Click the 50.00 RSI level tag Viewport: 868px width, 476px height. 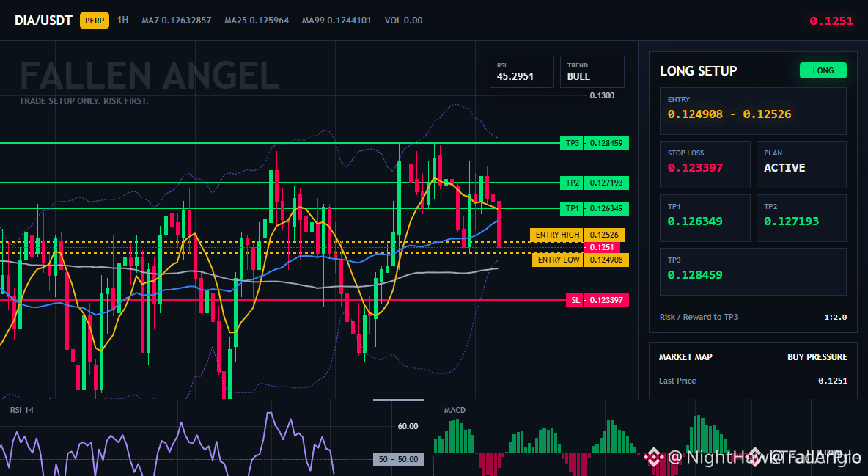tap(399, 459)
